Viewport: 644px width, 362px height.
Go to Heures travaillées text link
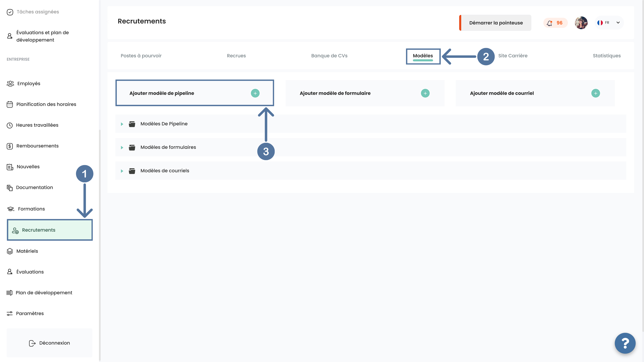coord(37,125)
